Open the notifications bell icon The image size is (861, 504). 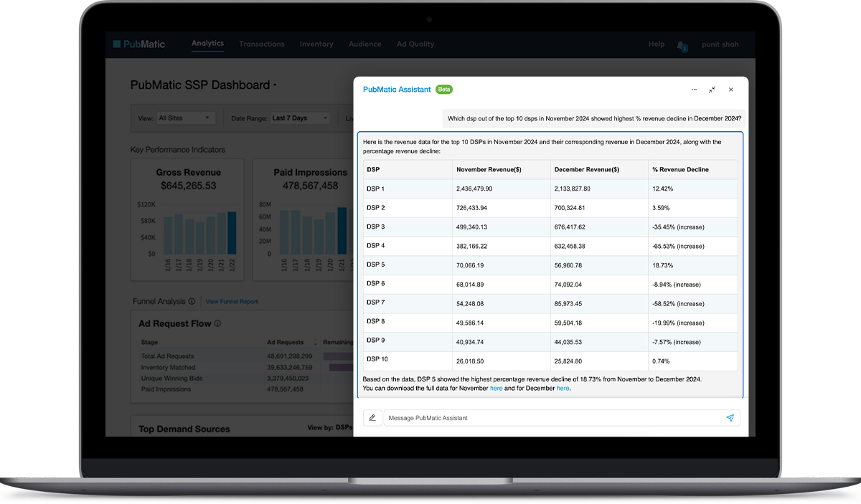[x=680, y=45]
